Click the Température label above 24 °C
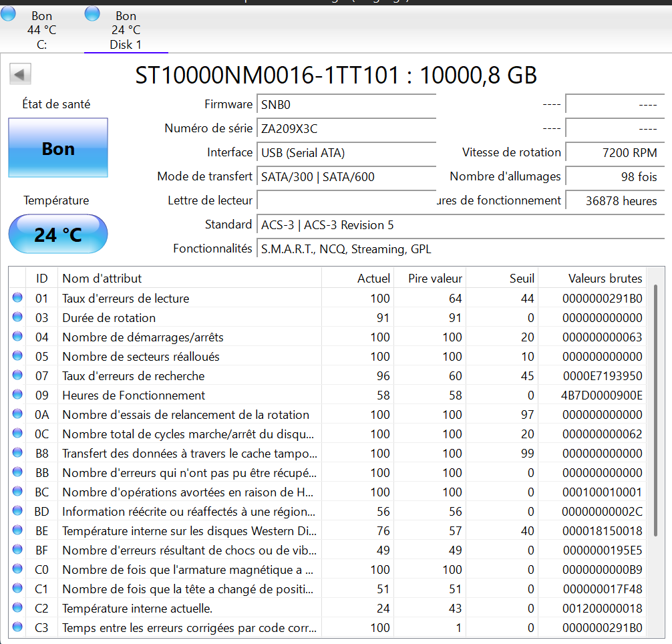 [56, 200]
